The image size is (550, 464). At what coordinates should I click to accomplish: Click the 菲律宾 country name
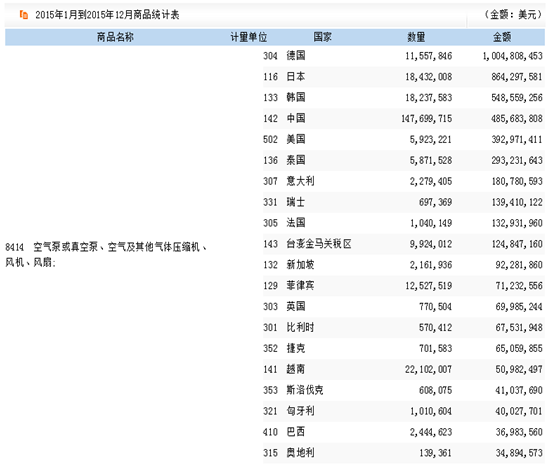(x=300, y=285)
